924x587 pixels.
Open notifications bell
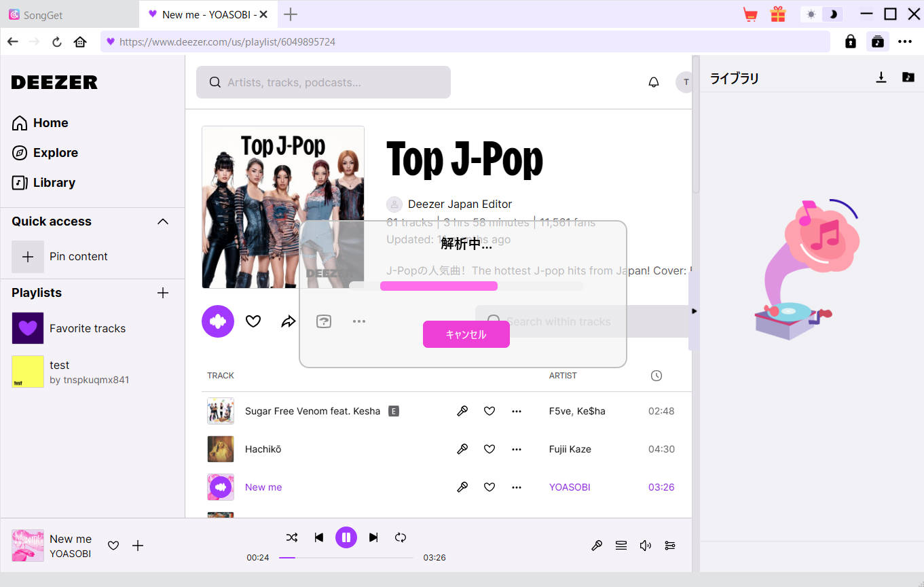[654, 82]
